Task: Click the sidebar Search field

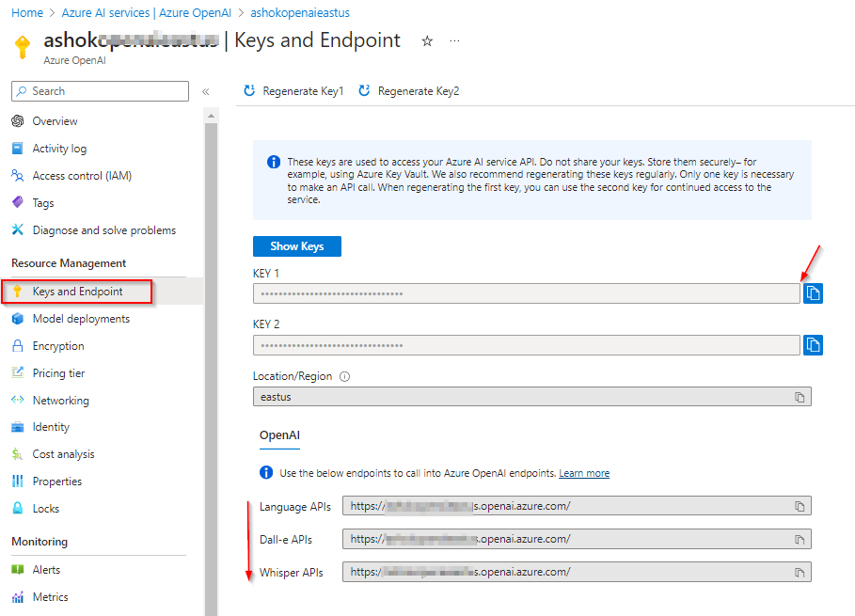Action: click(x=101, y=91)
